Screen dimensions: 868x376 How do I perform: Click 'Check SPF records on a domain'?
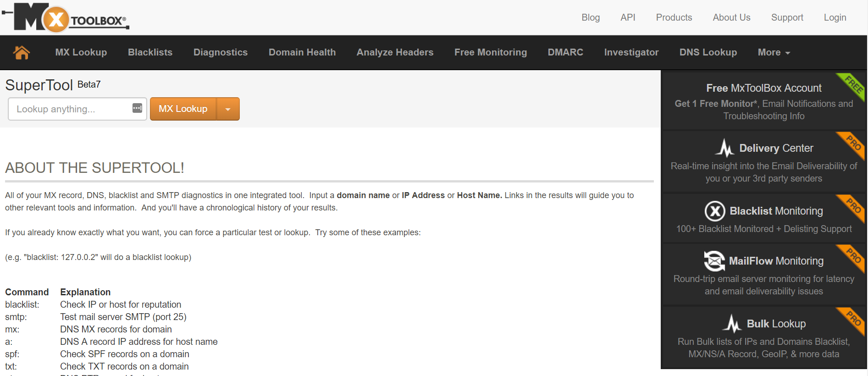[x=125, y=354]
